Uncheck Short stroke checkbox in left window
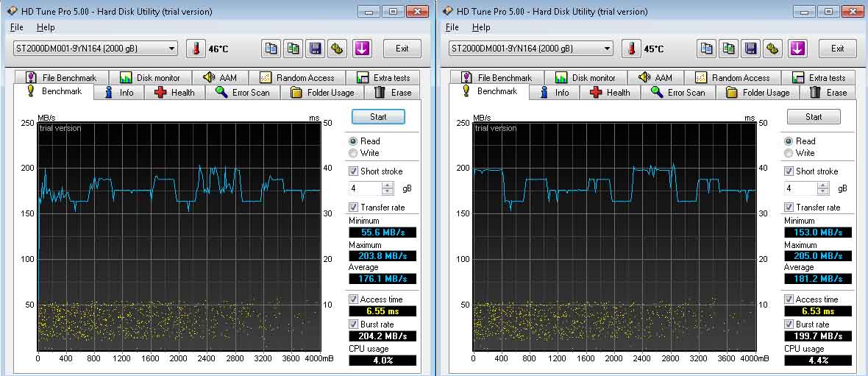Screen dimensions: 868x376 pos(354,171)
